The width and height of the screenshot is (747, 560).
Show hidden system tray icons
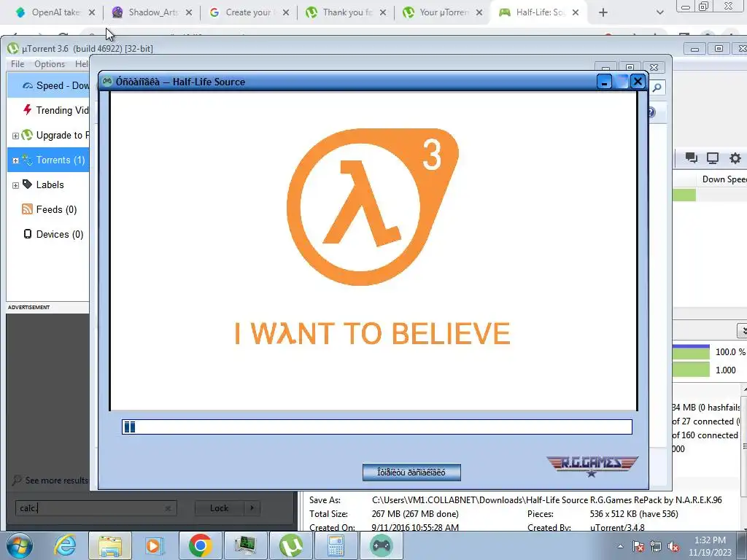[x=620, y=546]
